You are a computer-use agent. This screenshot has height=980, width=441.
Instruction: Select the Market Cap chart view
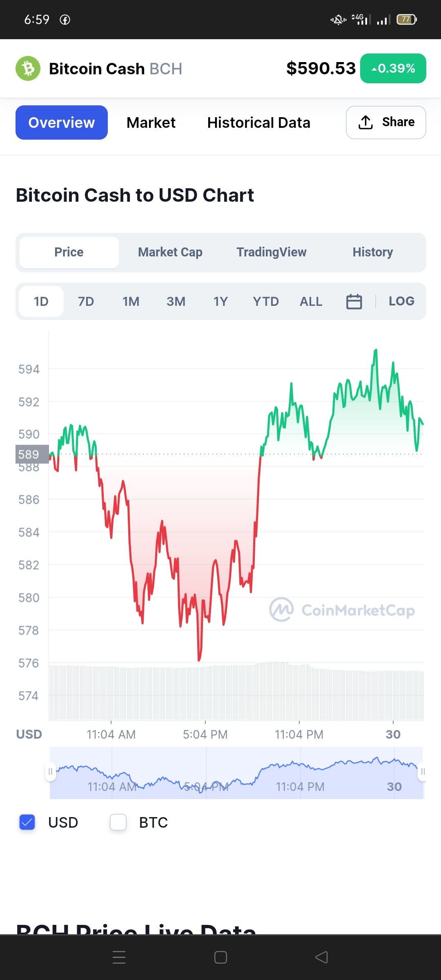tap(170, 252)
